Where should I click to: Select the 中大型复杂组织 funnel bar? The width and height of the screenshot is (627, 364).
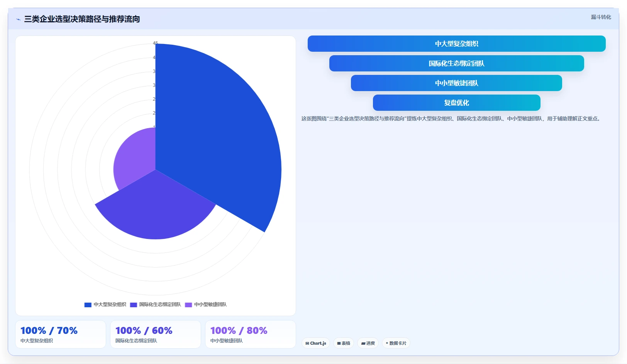[x=456, y=44]
